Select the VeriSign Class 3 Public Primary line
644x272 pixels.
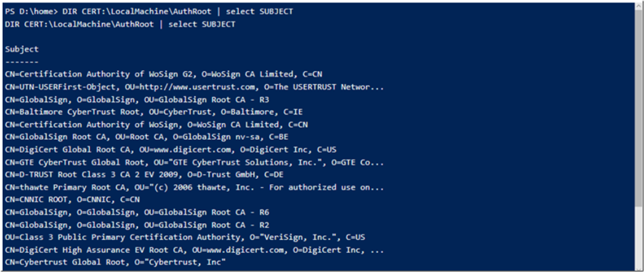[185, 237]
